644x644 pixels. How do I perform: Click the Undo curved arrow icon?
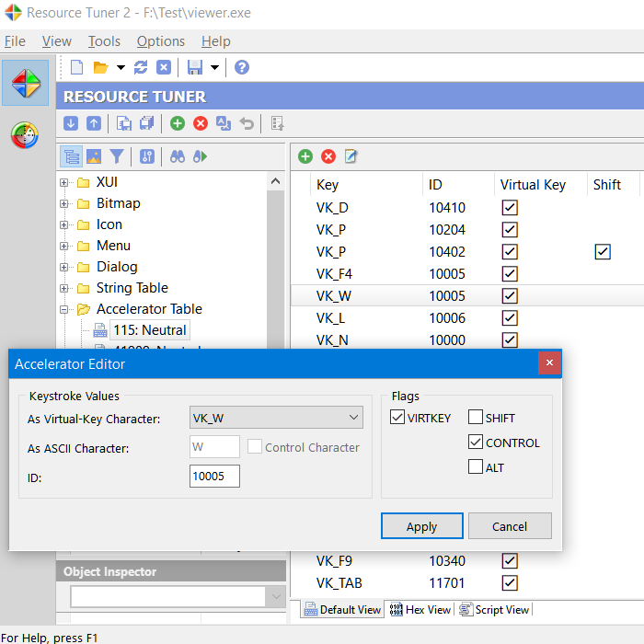tap(247, 123)
